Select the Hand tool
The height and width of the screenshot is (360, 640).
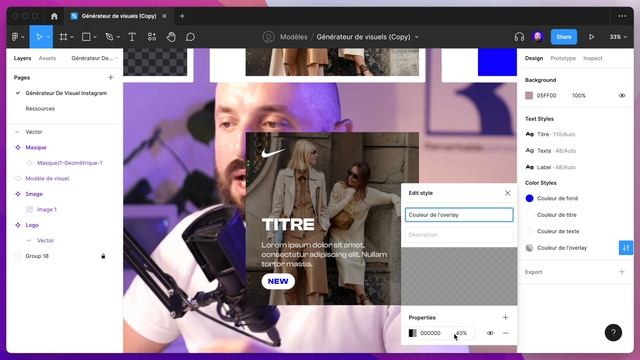(171, 37)
